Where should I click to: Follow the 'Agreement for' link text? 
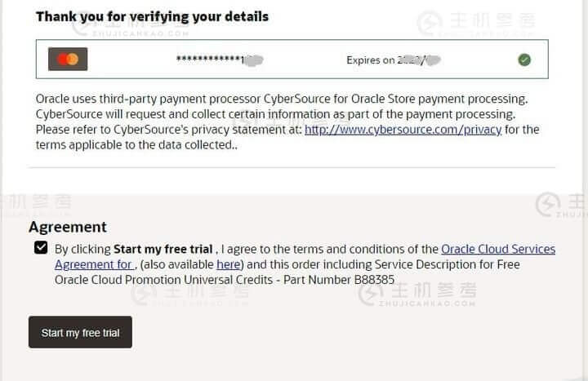[92, 264]
